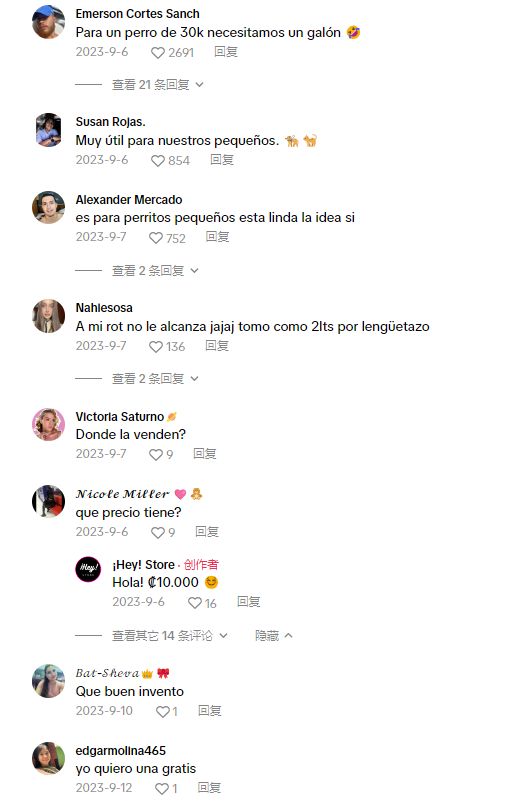Show the other 14 comments in thread

pyautogui.click(x=170, y=635)
